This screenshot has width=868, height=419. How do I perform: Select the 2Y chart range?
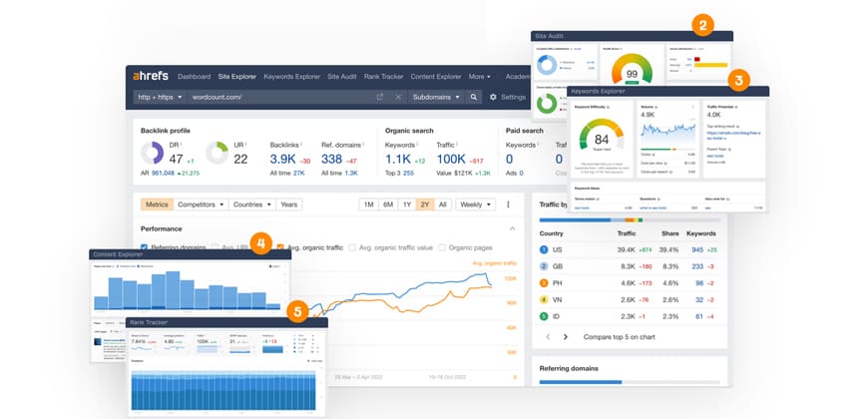coord(425,205)
